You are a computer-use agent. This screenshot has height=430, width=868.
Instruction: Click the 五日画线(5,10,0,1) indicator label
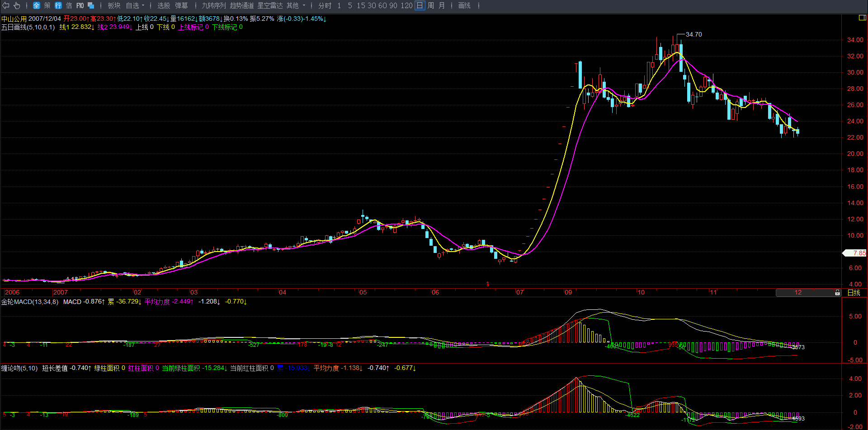coord(28,27)
